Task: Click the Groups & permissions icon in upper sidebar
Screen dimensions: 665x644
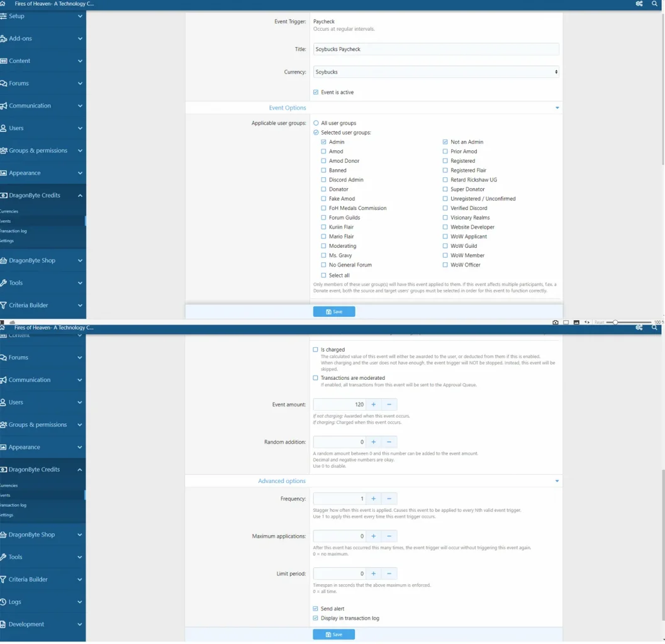Action: pos(3,150)
